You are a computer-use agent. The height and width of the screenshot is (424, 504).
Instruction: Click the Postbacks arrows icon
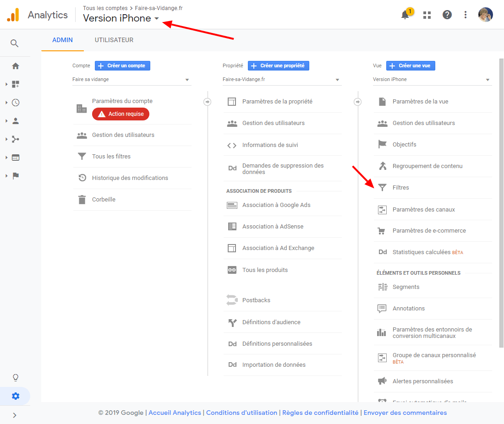[232, 300]
